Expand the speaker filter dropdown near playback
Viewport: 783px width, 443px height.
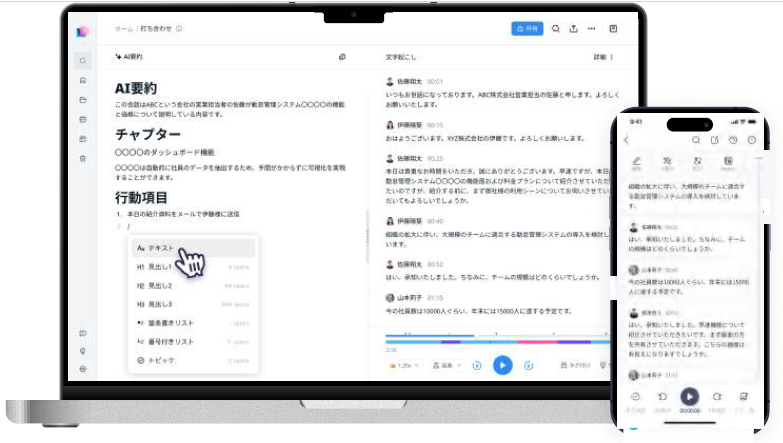pos(447,366)
